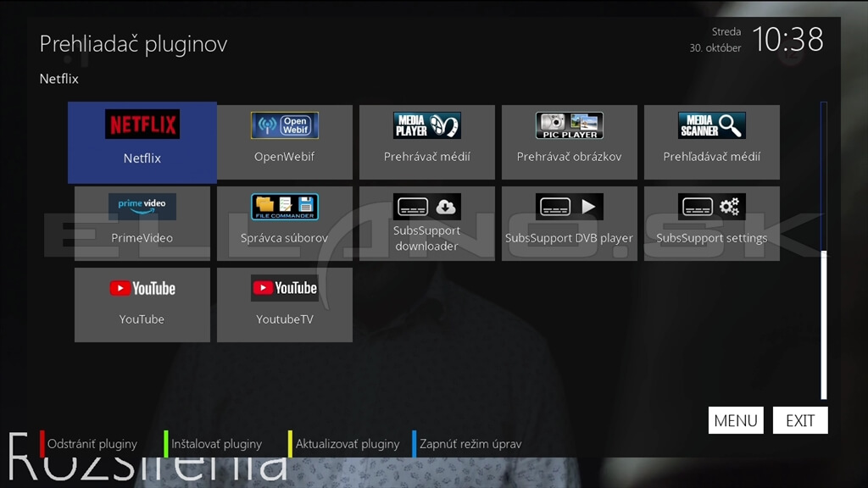The image size is (868, 488).
Task: Open the Netflix plugin tile
Action: coord(142,142)
